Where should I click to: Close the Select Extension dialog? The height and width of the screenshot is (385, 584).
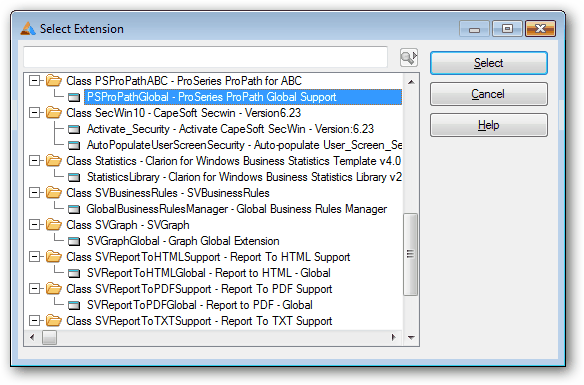tap(540, 29)
